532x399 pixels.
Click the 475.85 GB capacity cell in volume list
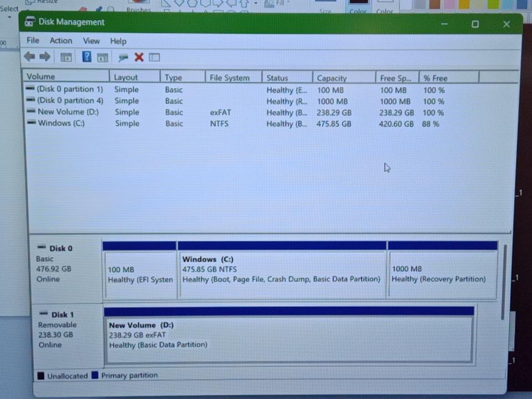[334, 124]
